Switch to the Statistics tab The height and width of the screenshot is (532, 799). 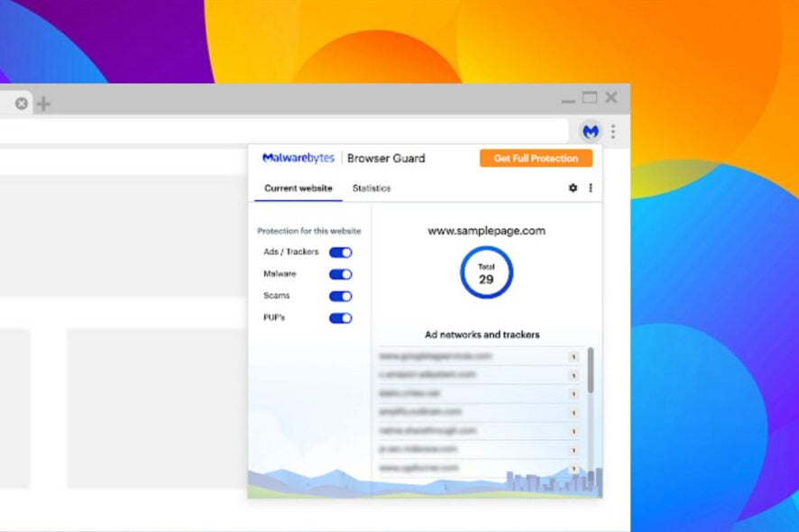pos(372,188)
